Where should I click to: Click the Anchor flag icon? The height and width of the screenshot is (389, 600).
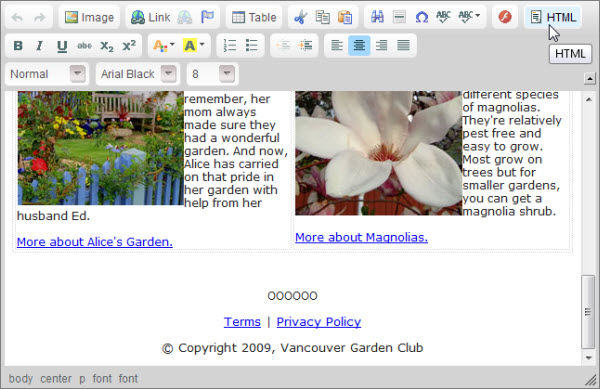coord(207,18)
